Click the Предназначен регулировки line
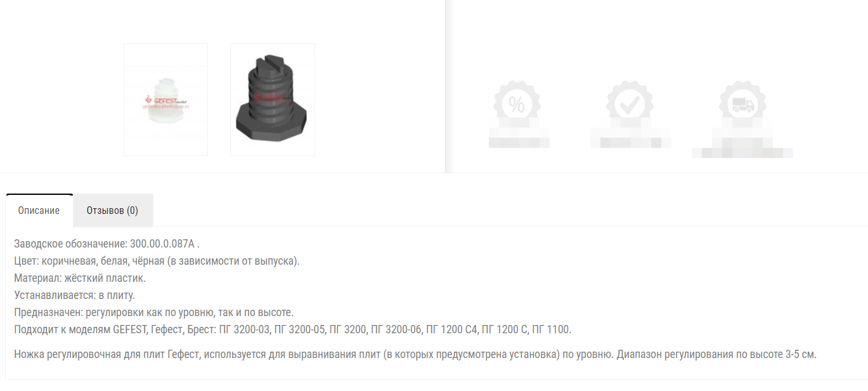This screenshot has width=868, height=391. pos(153,312)
